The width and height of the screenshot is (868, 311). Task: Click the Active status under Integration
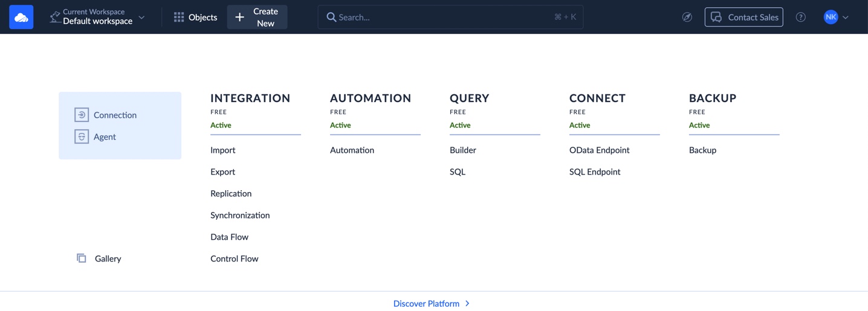click(x=221, y=125)
